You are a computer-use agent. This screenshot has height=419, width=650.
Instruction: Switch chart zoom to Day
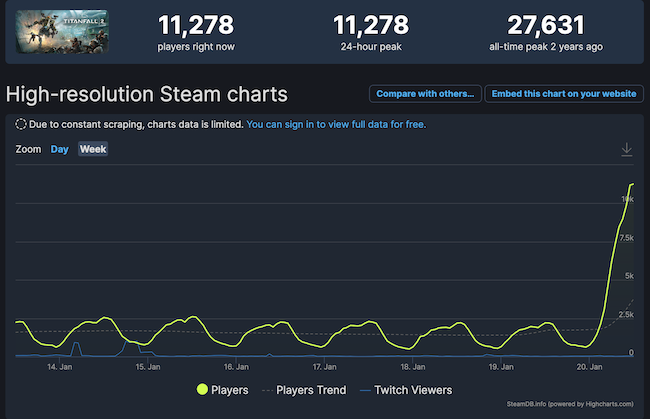click(60, 149)
